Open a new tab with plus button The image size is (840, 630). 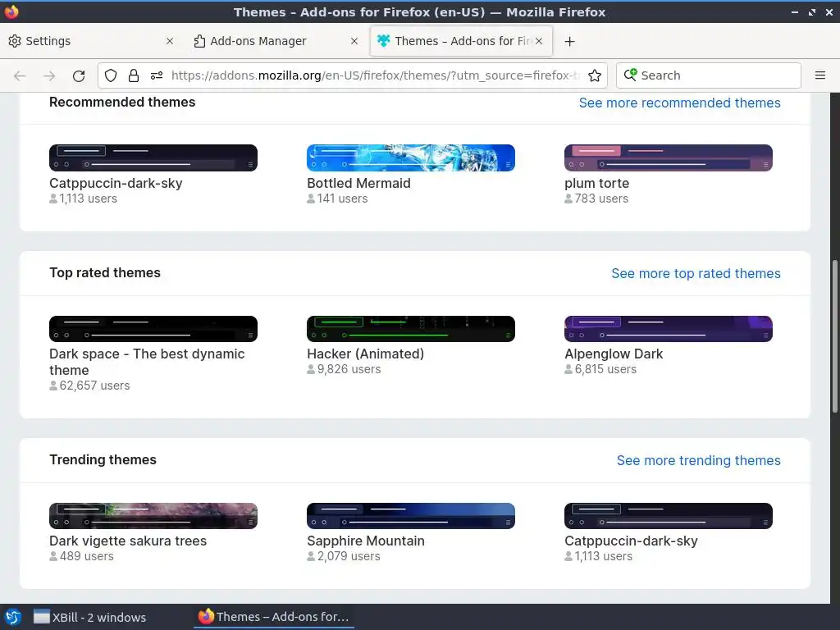point(570,41)
